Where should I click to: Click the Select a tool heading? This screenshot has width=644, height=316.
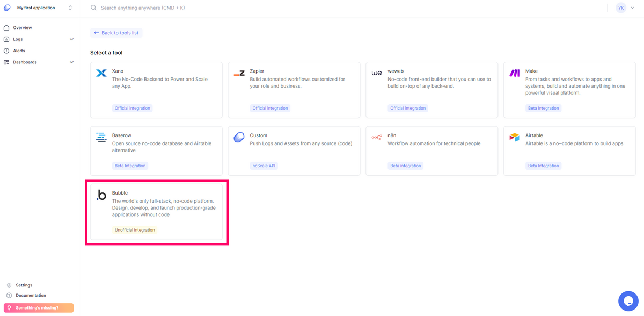[106, 53]
